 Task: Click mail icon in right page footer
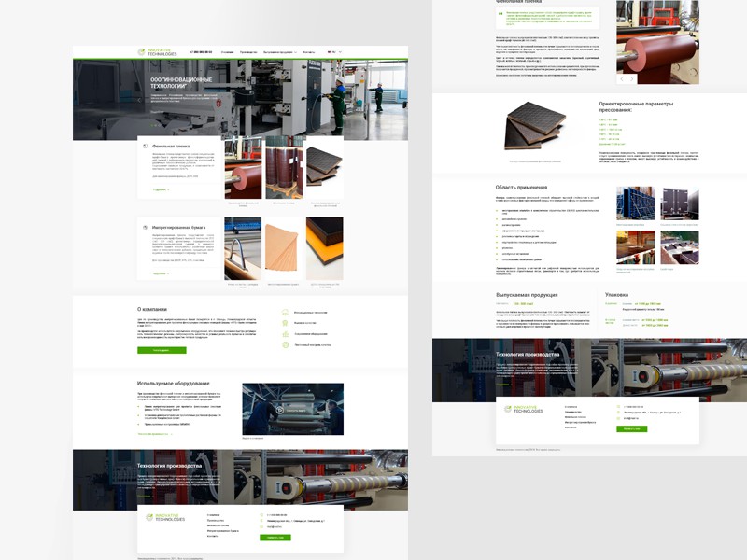619,418
